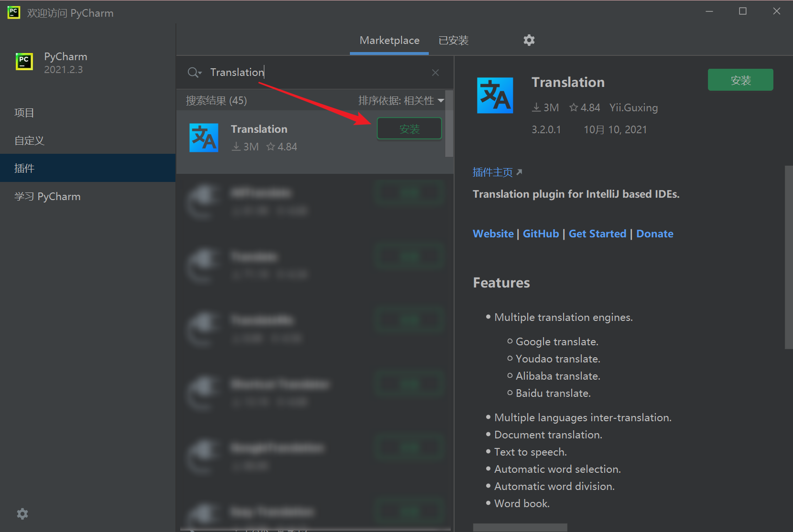The image size is (793, 532).
Task: Click the large Translation icon in details panel
Action: [x=495, y=96]
